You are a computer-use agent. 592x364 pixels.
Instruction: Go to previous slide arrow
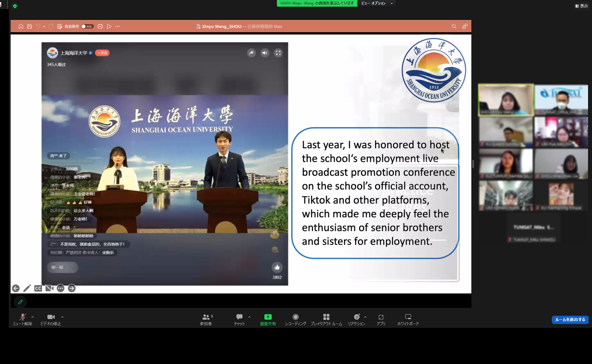[x=16, y=288]
